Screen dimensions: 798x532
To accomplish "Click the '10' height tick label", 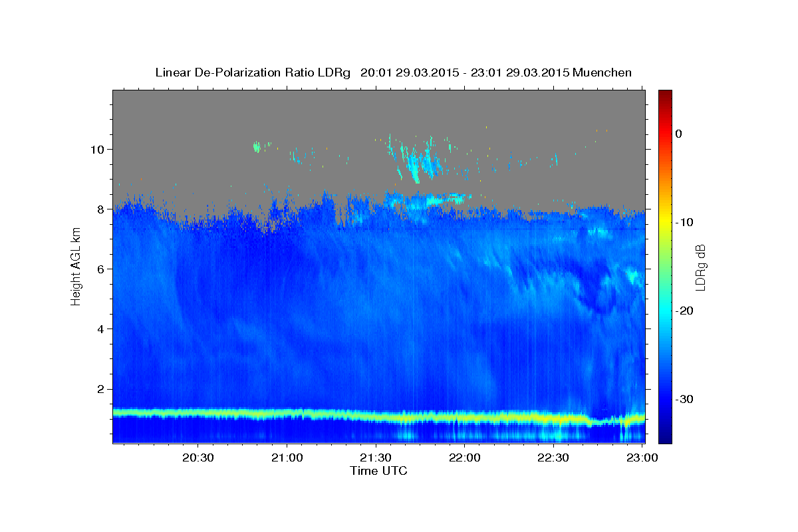I will pyautogui.click(x=98, y=149).
